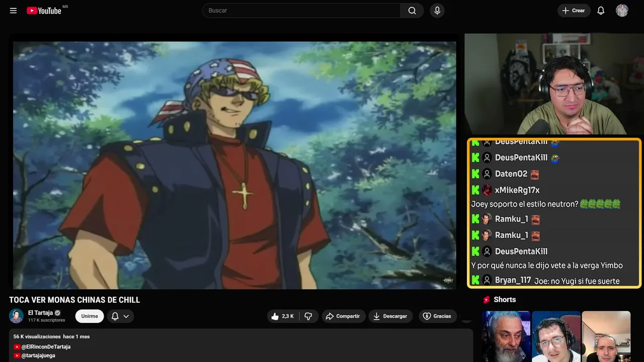644x362 pixels.
Task: Click chat username xMikeRg17x
Action: point(517,190)
